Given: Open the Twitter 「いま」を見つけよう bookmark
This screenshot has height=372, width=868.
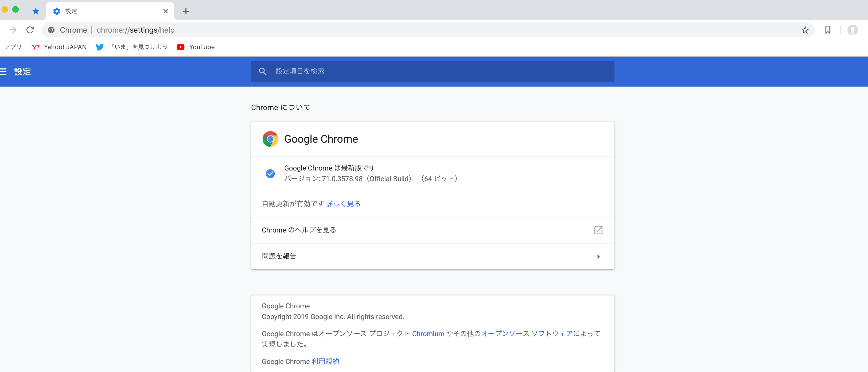Looking at the screenshot, I should 132,47.
